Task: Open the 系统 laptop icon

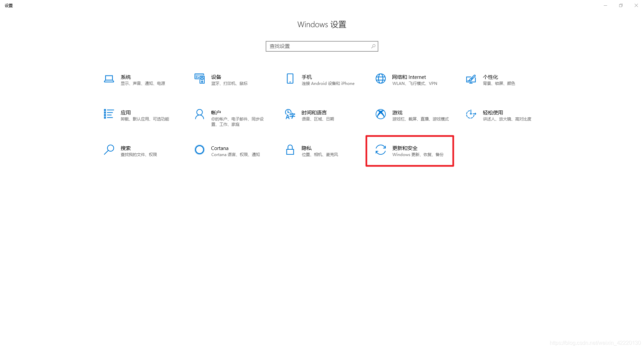Action: click(109, 79)
